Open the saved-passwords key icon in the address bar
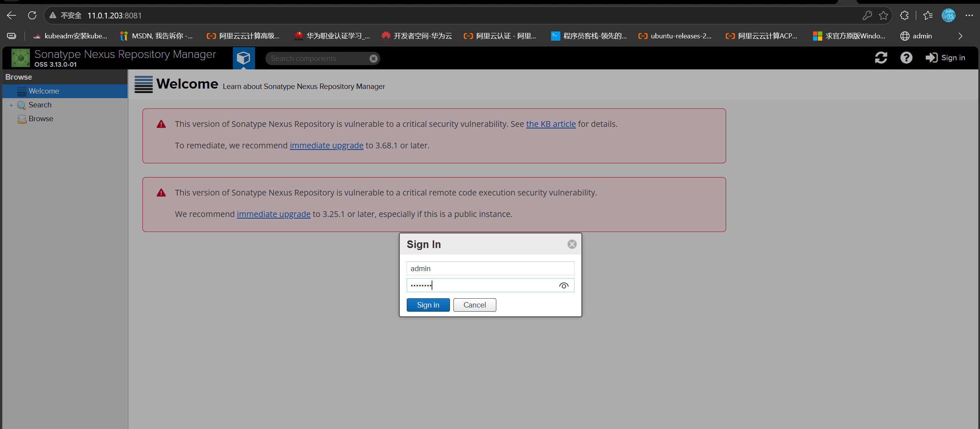 (867, 15)
